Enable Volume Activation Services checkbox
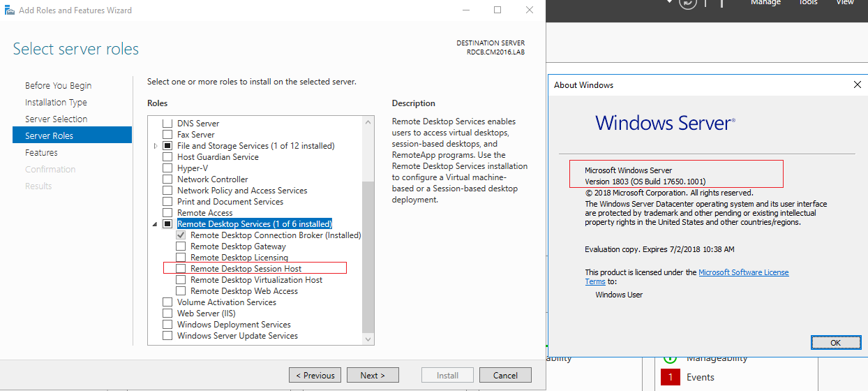 point(167,302)
